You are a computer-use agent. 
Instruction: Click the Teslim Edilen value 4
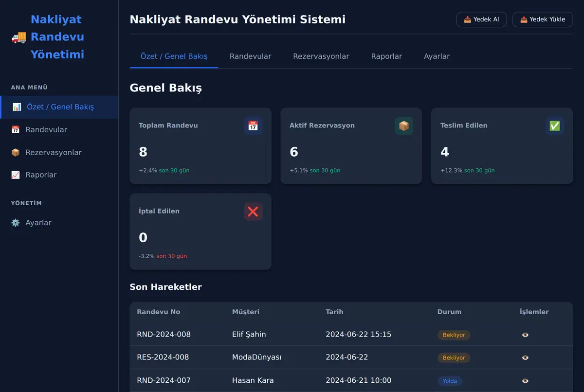pyautogui.click(x=445, y=152)
